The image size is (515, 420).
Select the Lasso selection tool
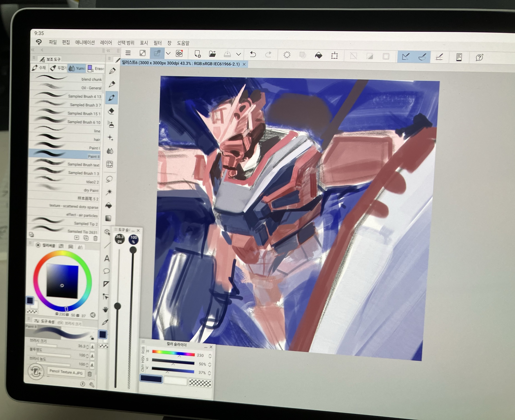[x=109, y=179]
